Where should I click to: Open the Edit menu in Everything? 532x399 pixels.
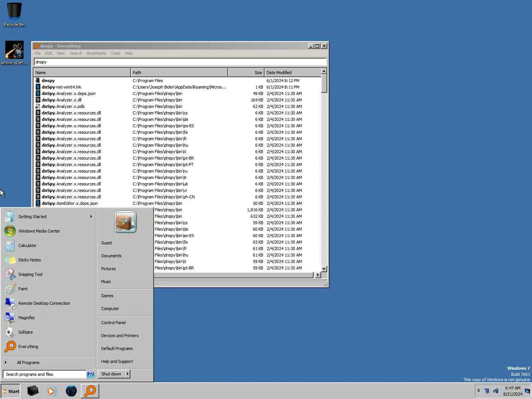49,53
